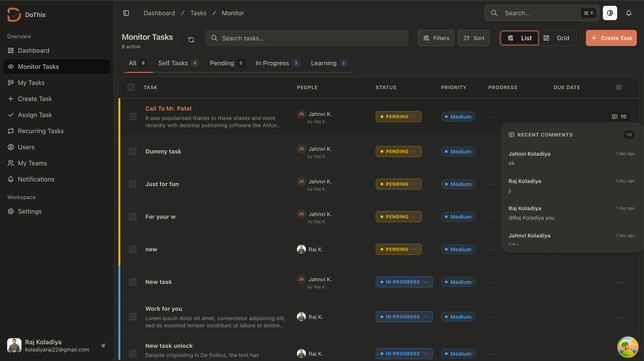The image size is (644, 361).
Task: Open the Call To Mr. Patel task title
Action: [x=168, y=108]
